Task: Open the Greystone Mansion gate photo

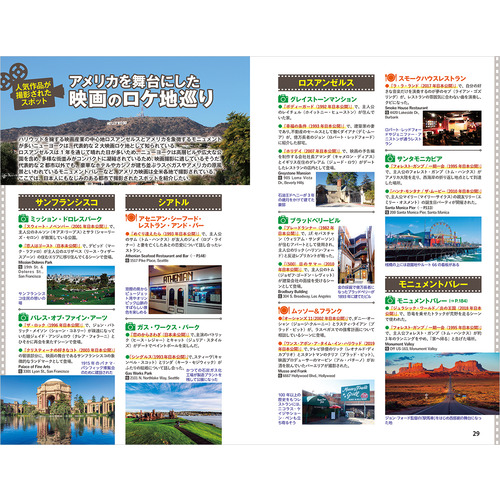Action: pyautogui.click(x=345, y=189)
